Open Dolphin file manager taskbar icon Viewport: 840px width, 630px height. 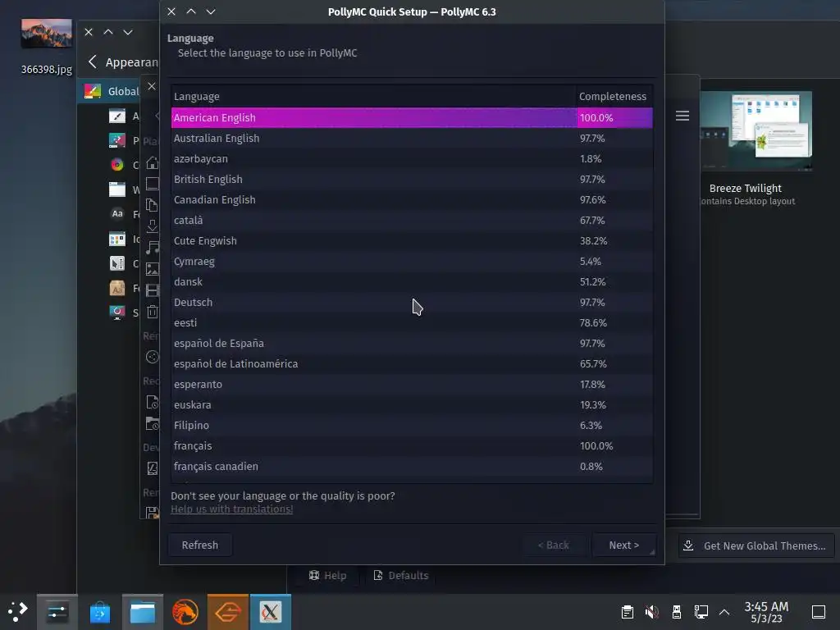pyautogui.click(x=143, y=612)
